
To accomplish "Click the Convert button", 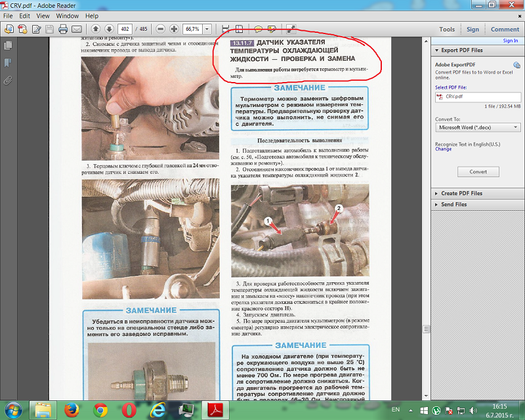I will point(478,172).
